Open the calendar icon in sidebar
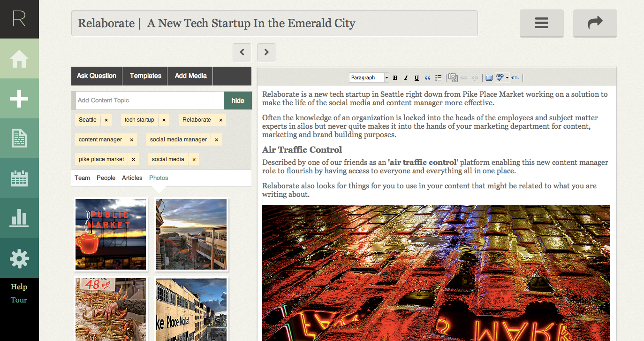The image size is (644, 341). pos(19,179)
